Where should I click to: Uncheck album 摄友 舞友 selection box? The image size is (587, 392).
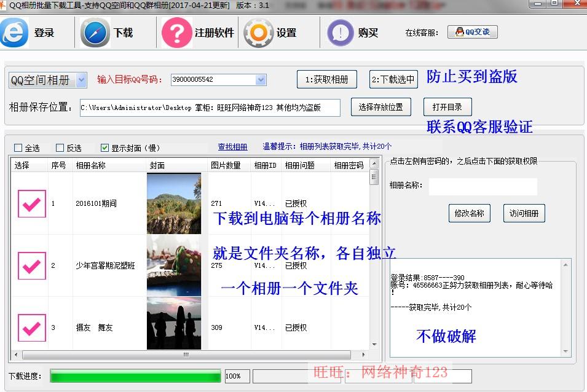(x=32, y=327)
